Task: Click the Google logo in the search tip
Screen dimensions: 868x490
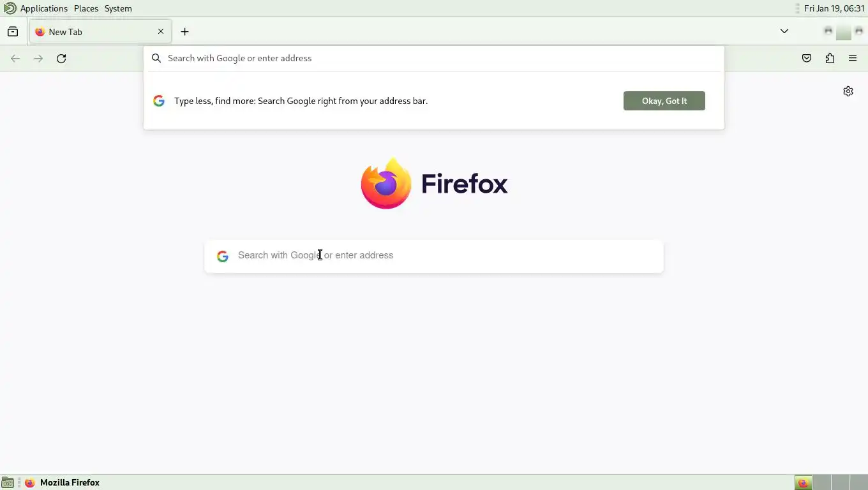Action: click(x=159, y=101)
